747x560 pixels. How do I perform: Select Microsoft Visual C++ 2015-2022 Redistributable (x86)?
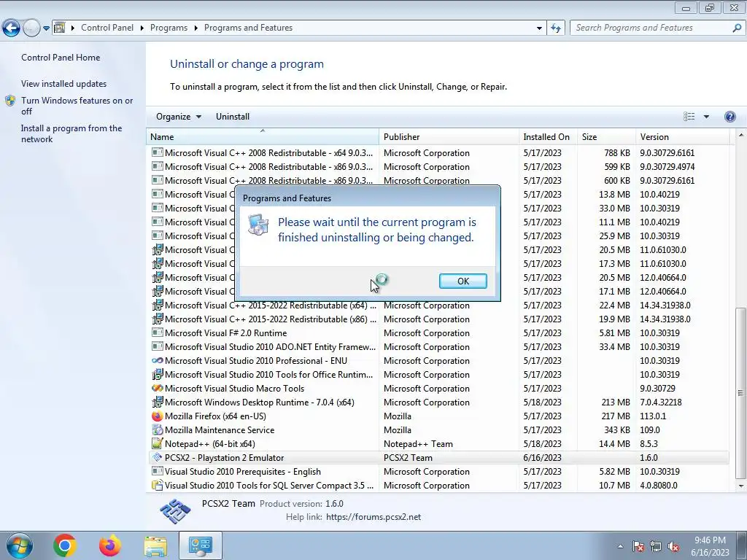[x=438, y=319]
